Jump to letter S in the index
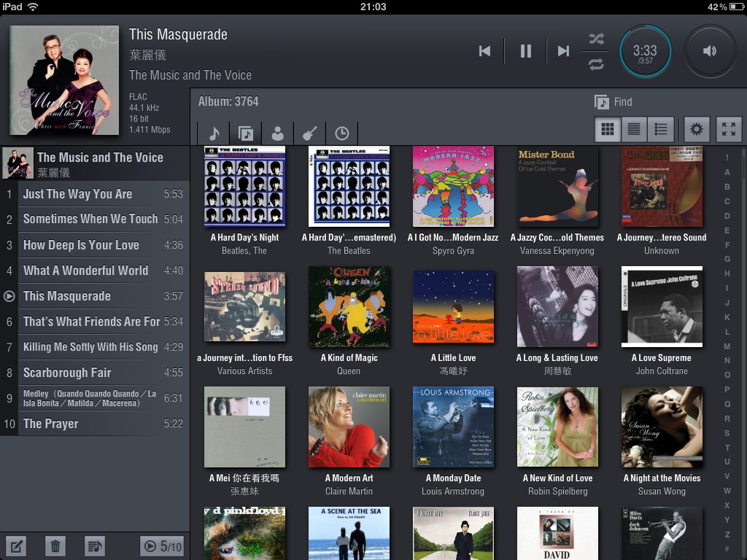This screenshot has width=747, height=560. [727, 433]
